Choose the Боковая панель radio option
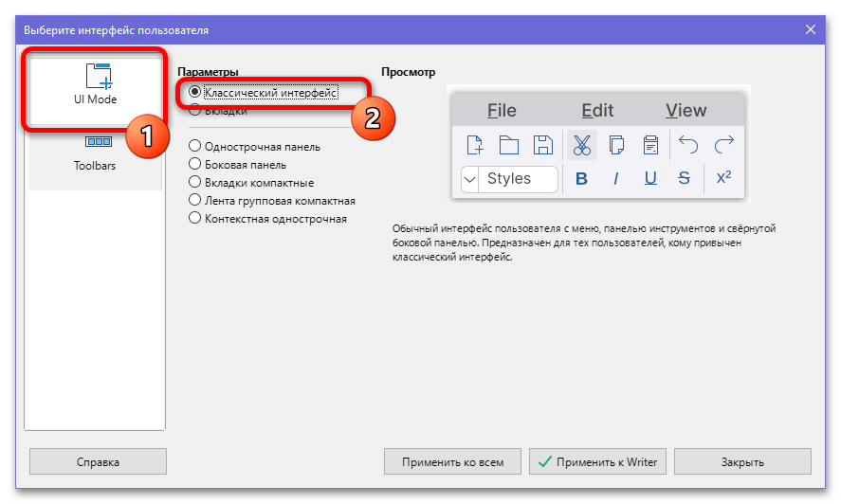This screenshot has width=841, height=504. pos(237,165)
